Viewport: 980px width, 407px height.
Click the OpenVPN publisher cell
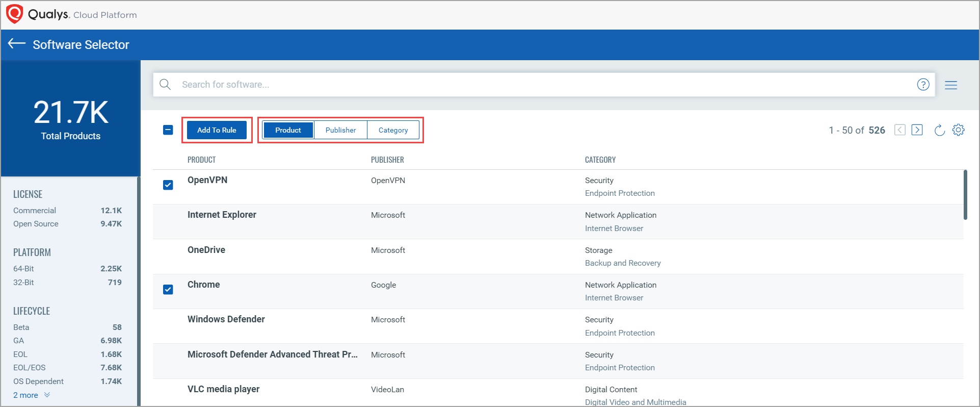tap(388, 181)
